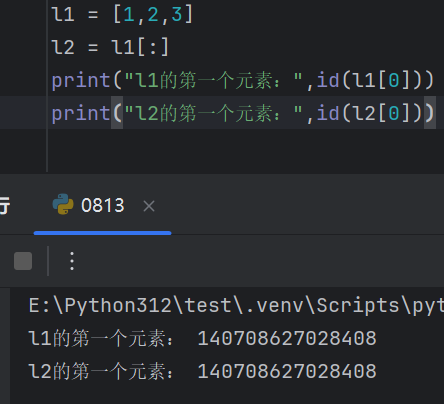Open the more options menu beside the stop button

(72, 261)
